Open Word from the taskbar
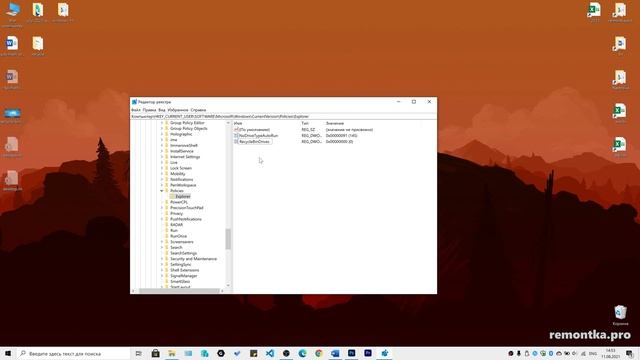This screenshot has width=640, height=360. click(335, 353)
